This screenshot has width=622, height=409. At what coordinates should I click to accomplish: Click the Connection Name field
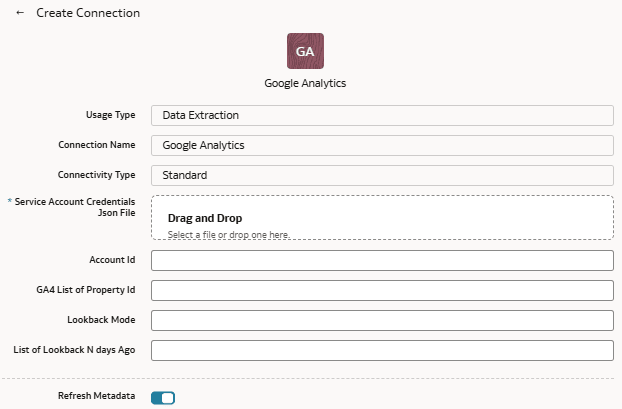point(382,146)
